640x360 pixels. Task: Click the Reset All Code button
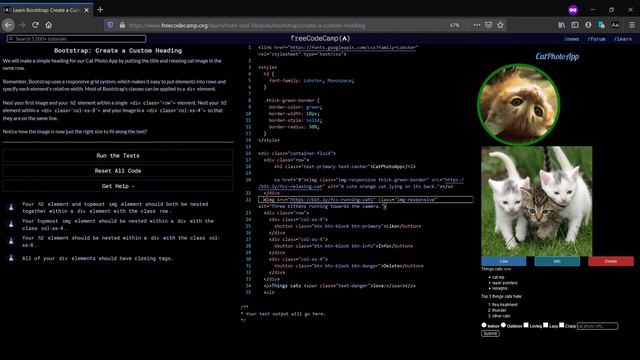118,171
